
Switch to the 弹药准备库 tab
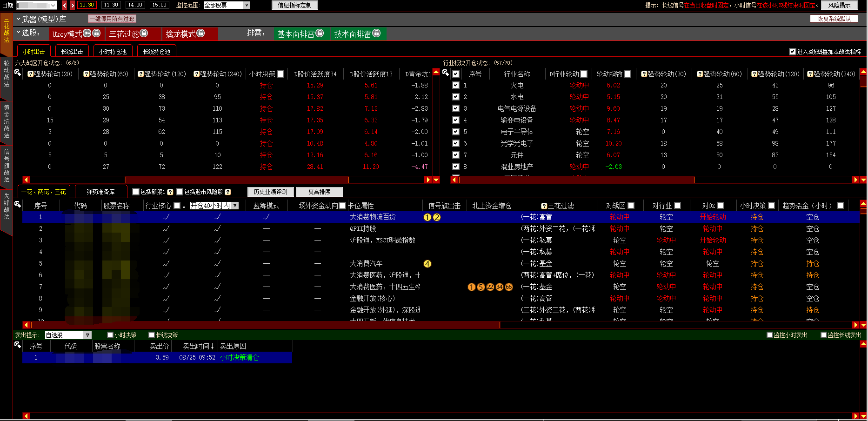(x=100, y=192)
